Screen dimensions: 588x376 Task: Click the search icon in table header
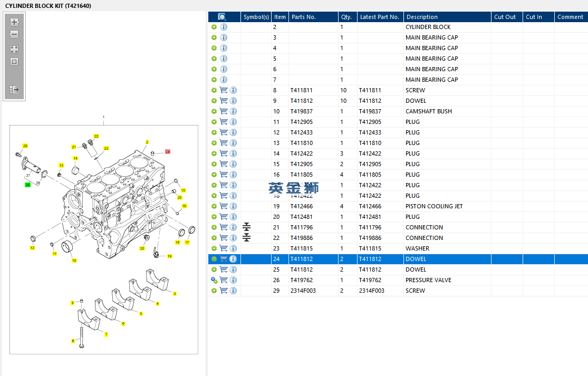[222, 17]
